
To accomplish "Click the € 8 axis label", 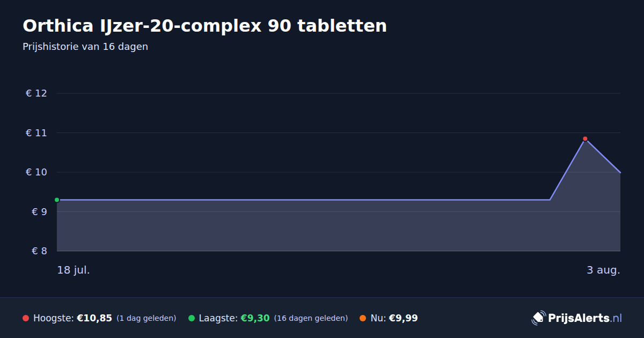I will coord(40,251).
